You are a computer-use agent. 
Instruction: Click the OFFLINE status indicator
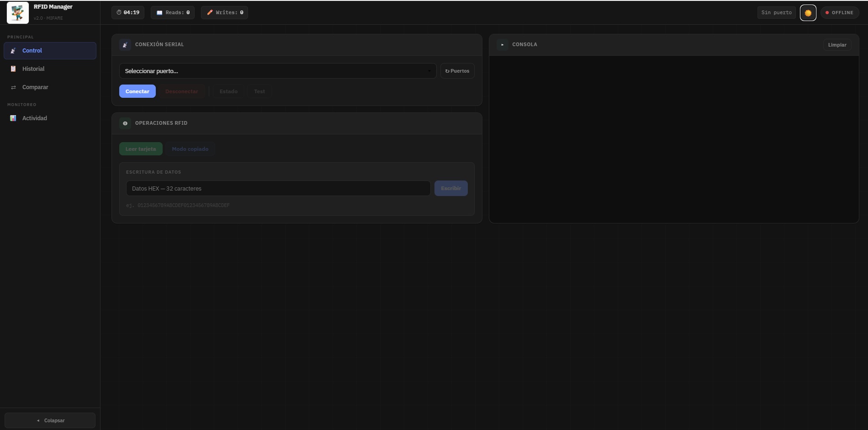tap(840, 13)
